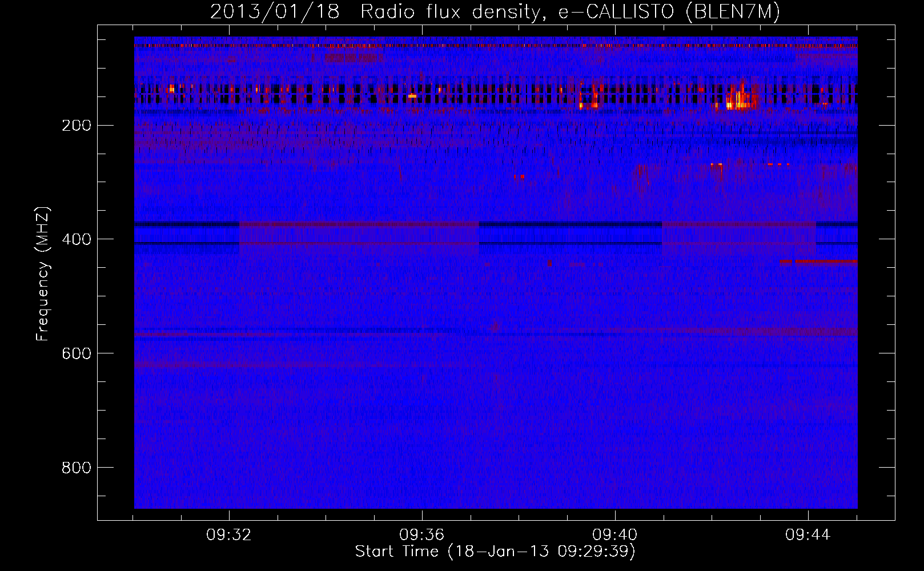Select the 'e-CALLISTO (BLEN7M)' text in the title
Image resolution: width=924 pixels, height=571 pixels.
[x=669, y=11]
